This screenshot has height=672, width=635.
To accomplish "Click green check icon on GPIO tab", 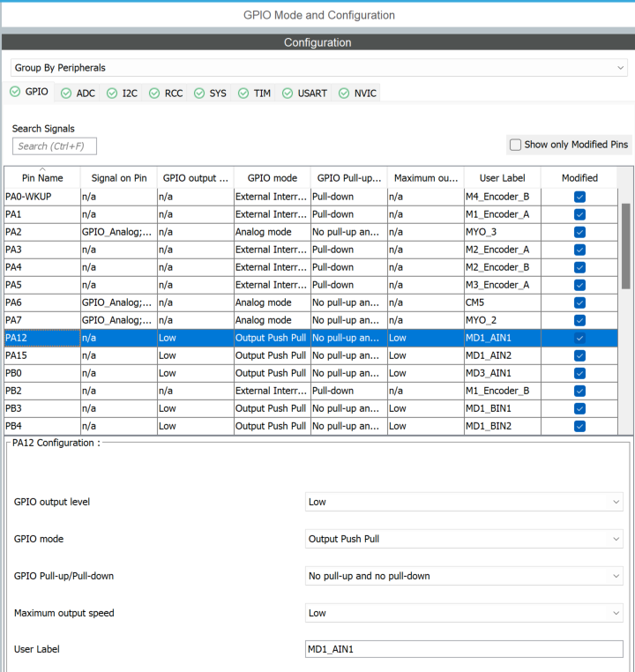I will point(14,92).
